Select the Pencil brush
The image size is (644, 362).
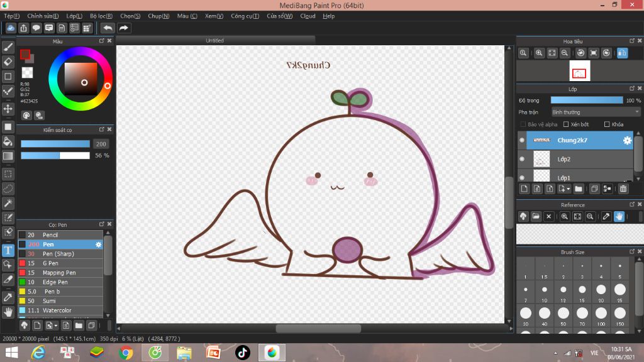pos(60,235)
